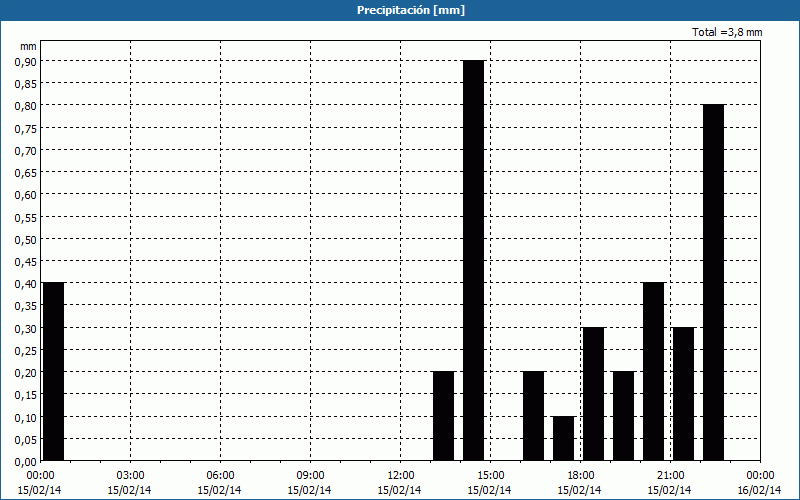Image resolution: width=800 pixels, height=500 pixels.
Task: Click the Precipitación [mm] title bar
Action: 400,10
